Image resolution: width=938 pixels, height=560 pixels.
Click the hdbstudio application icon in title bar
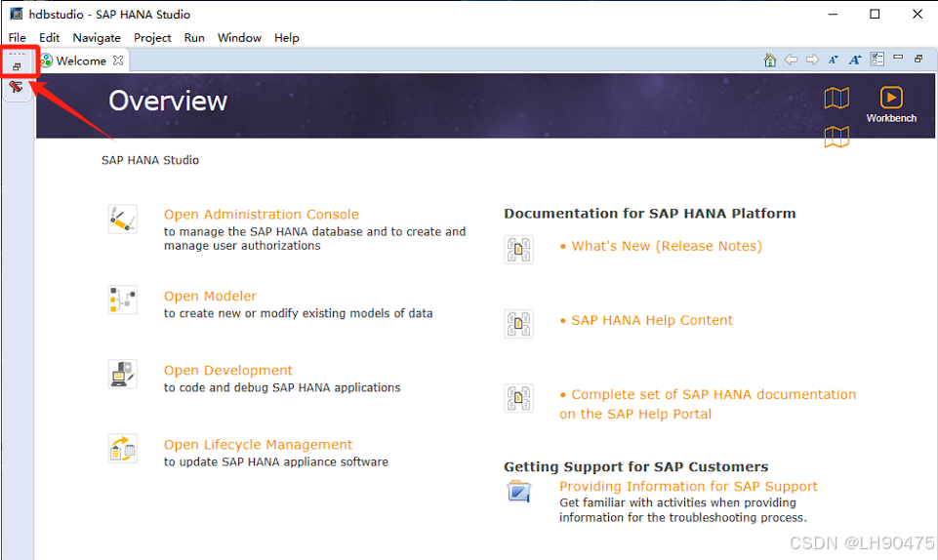click(x=17, y=14)
